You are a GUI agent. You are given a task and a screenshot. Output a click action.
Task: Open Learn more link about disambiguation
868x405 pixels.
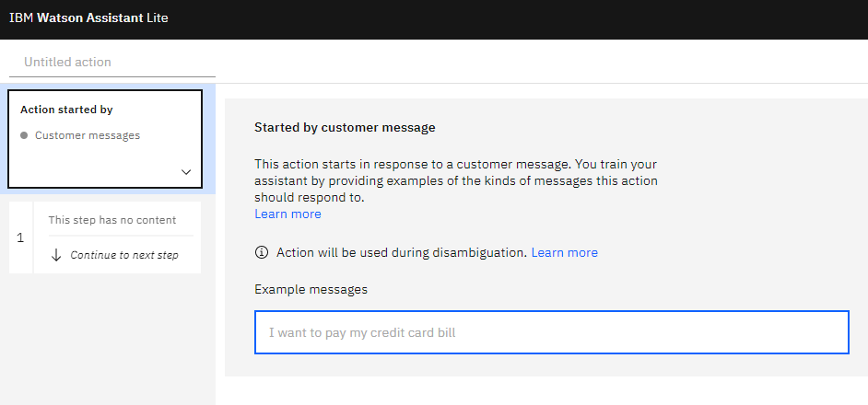pos(565,253)
